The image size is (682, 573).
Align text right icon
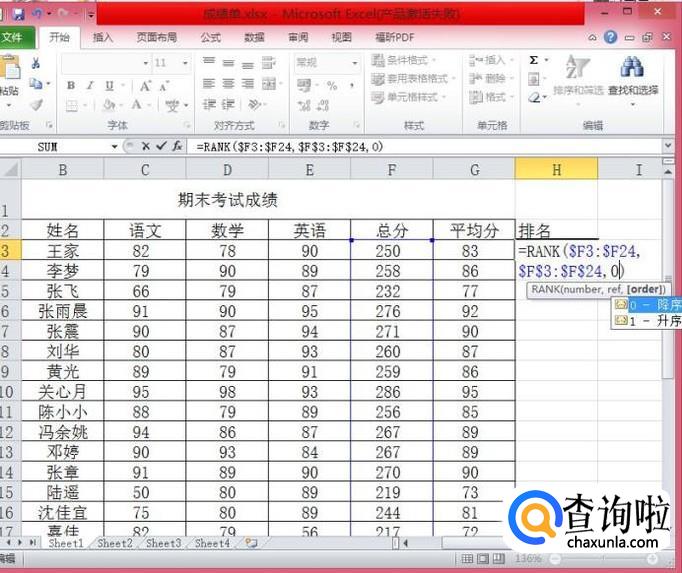[x=247, y=83]
